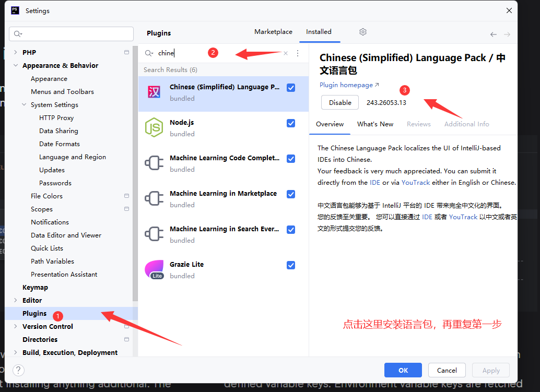The image size is (540, 392).
Task: Confirm settings with OK button
Action: [403, 370]
